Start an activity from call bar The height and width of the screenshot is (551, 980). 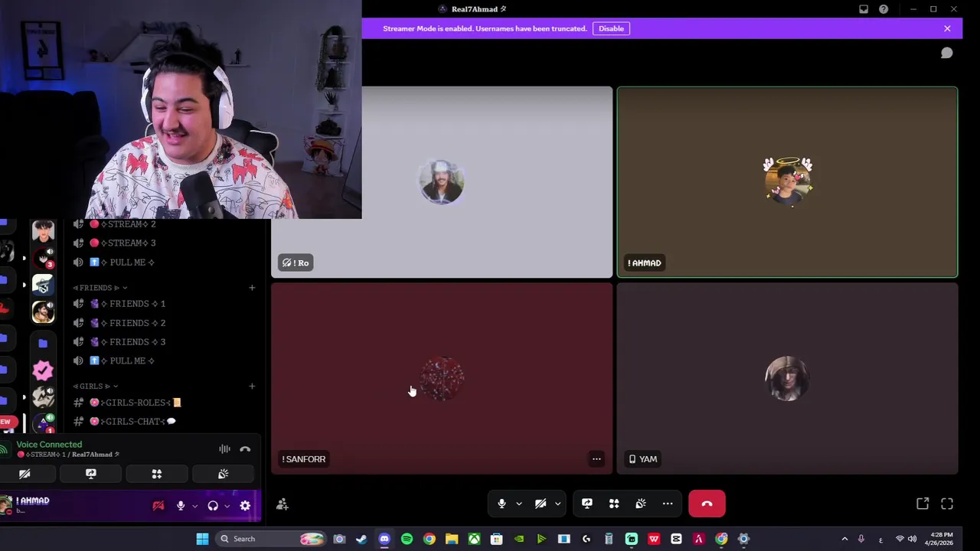pyautogui.click(x=614, y=504)
